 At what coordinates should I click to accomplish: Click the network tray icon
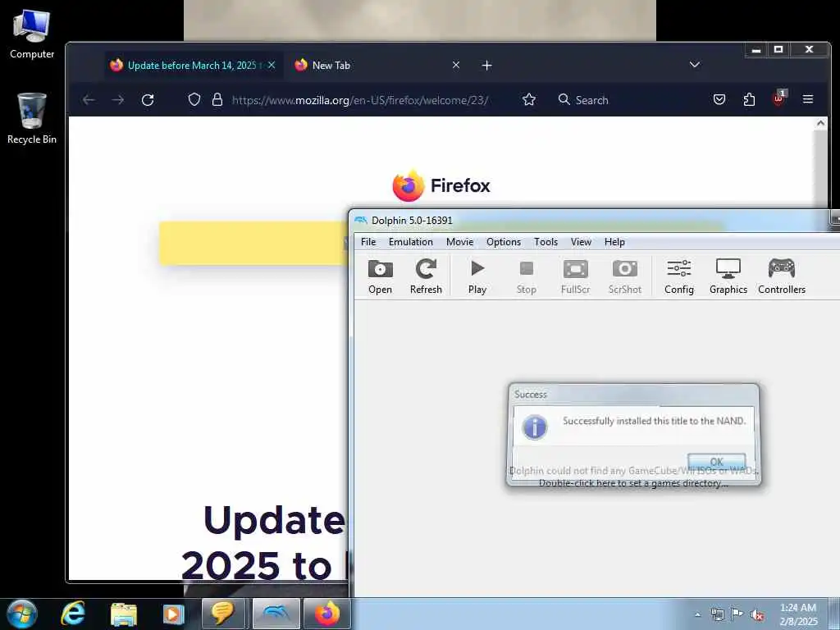717,615
